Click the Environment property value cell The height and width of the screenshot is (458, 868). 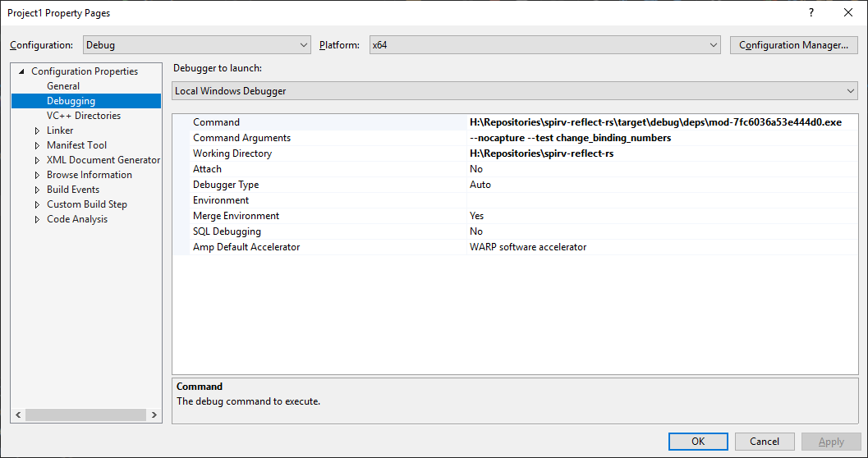(x=662, y=200)
